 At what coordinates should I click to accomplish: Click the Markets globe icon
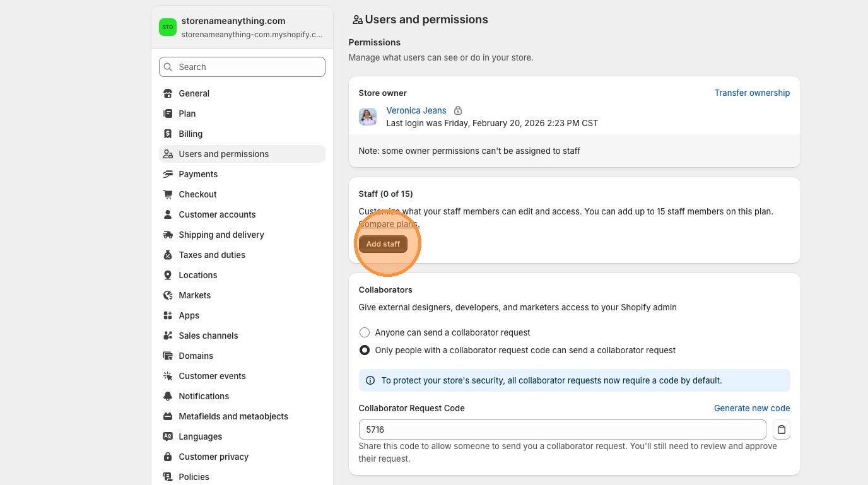coord(168,295)
